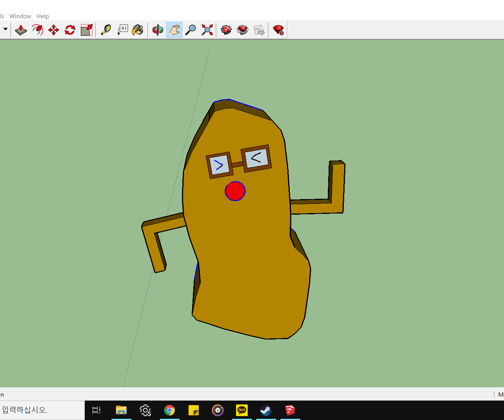Open the Window menu
The image size is (504, 420).
pyautogui.click(x=20, y=16)
